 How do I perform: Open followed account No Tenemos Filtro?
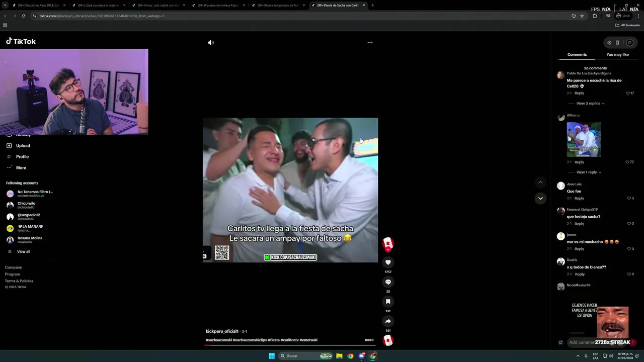point(30,194)
